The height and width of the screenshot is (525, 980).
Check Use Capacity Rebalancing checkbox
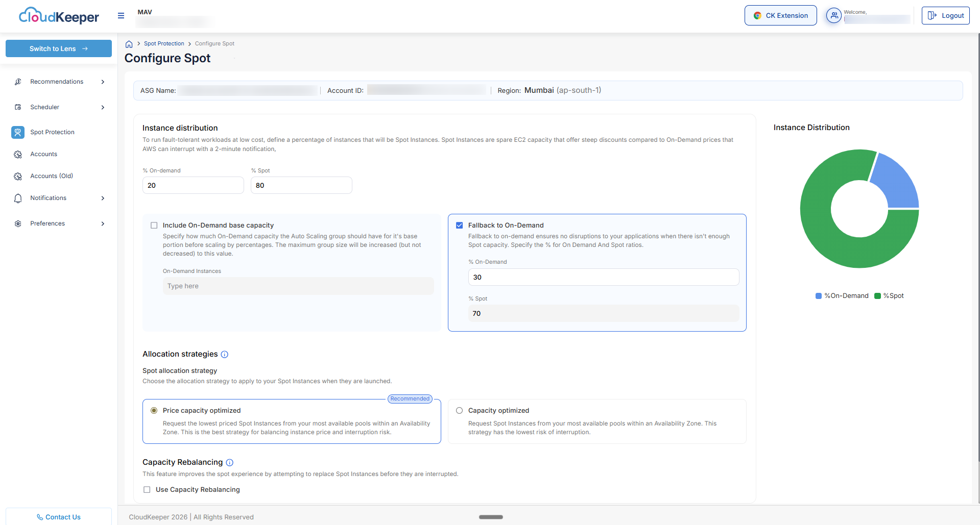coord(147,490)
